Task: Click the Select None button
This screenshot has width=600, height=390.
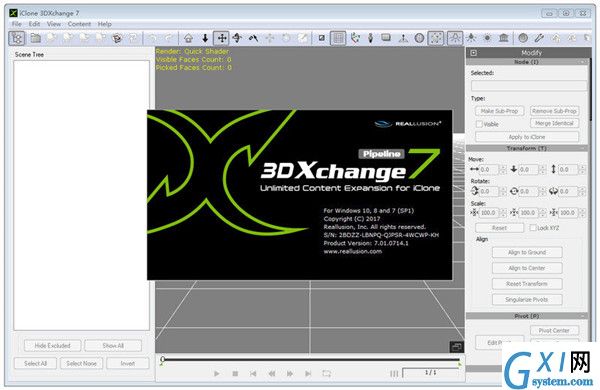Action: (81, 363)
